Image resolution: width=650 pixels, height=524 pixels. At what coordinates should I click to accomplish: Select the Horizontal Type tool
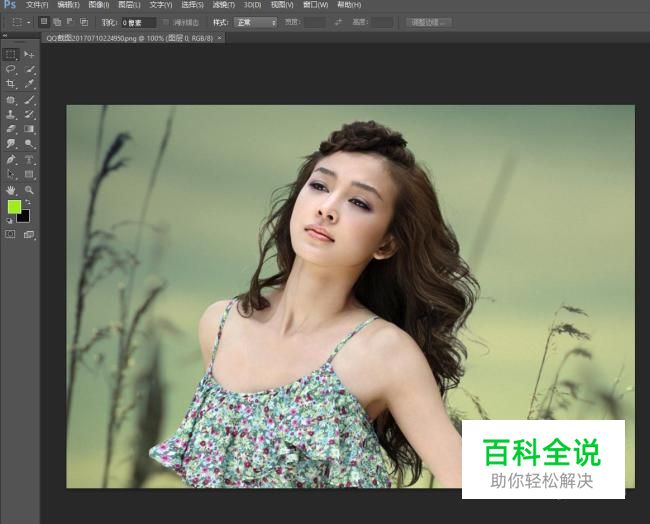[29, 159]
